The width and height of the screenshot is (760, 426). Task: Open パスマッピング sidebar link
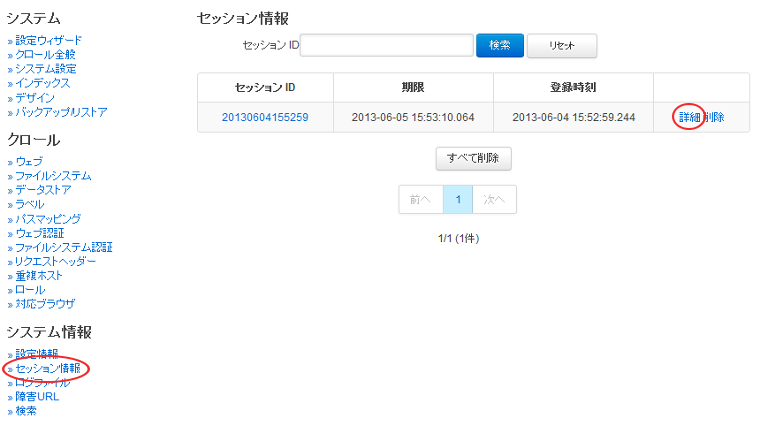tap(48, 218)
